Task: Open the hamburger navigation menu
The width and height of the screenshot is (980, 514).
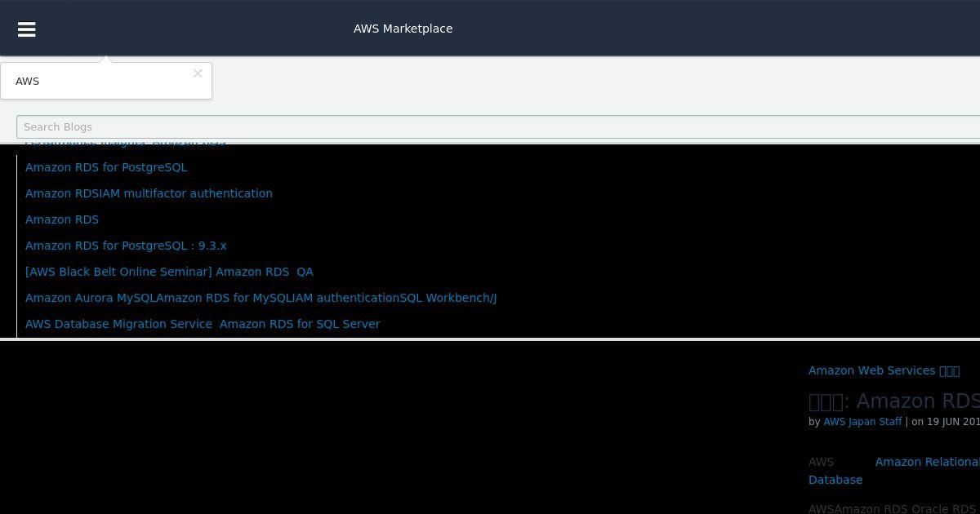Action: click(x=26, y=29)
